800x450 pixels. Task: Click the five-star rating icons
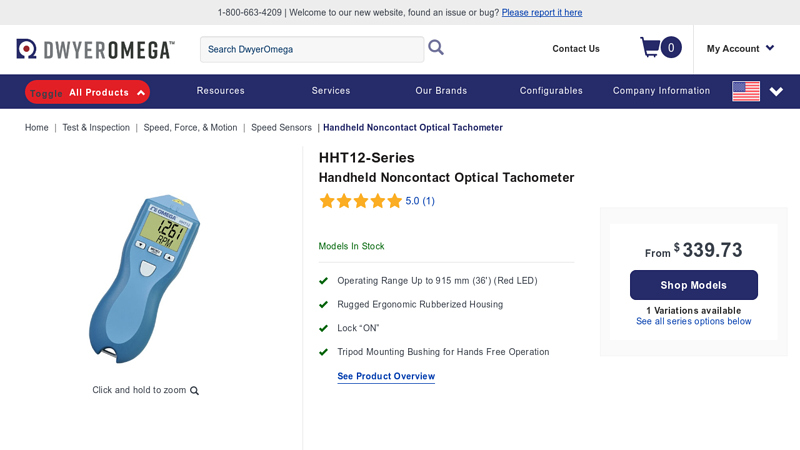click(x=360, y=201)
